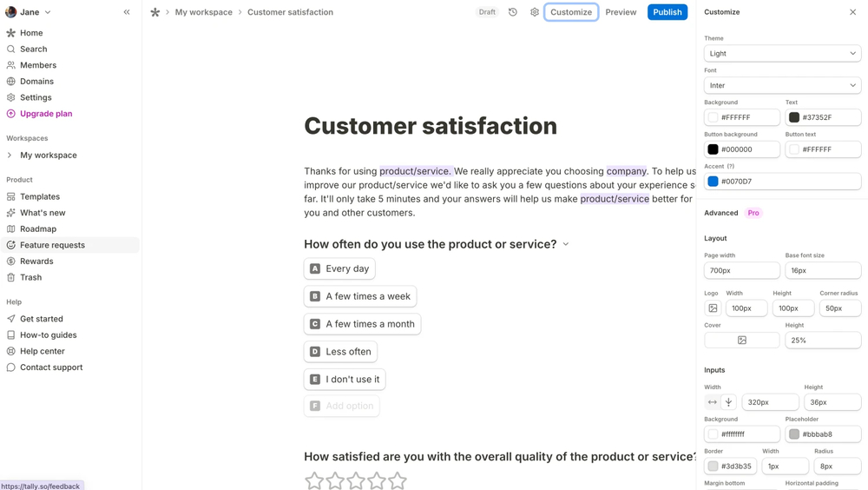Open the Font dropdown

tap(782, 86)
